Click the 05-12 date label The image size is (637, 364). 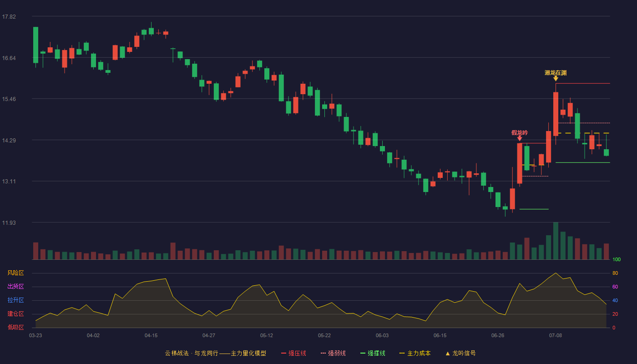[x=267, y=335]
